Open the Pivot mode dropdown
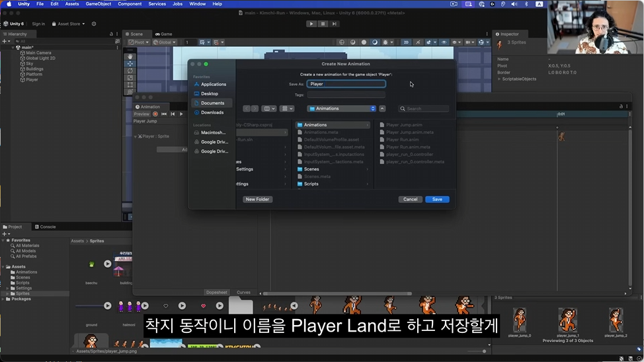The width and height of the screenshot is (644, 362). point(138,42)
